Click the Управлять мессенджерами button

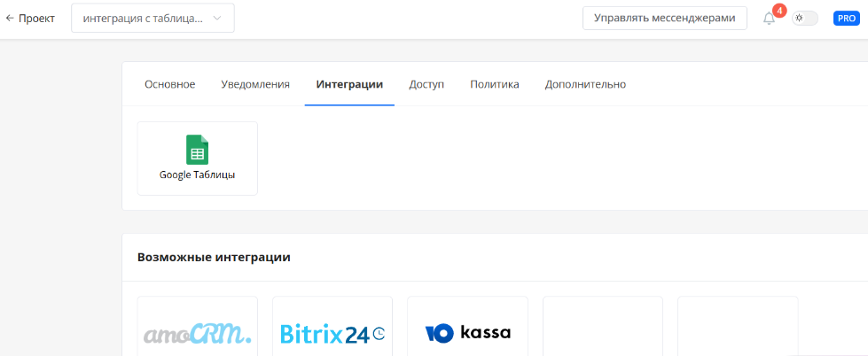664,19
